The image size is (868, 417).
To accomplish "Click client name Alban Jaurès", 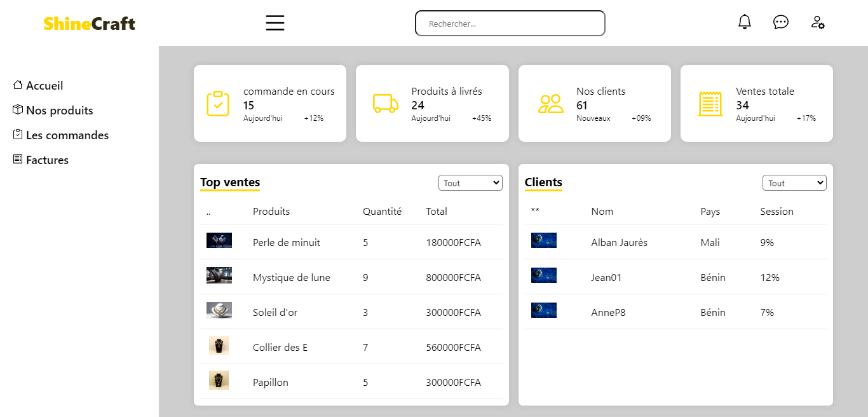I will click(620, 243).
